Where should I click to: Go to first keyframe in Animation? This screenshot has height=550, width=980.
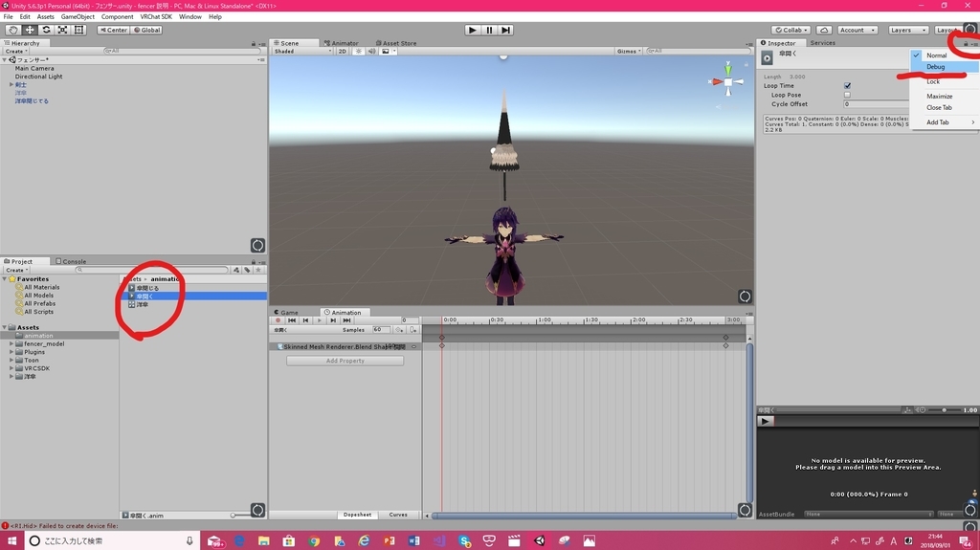coord(292,320)
